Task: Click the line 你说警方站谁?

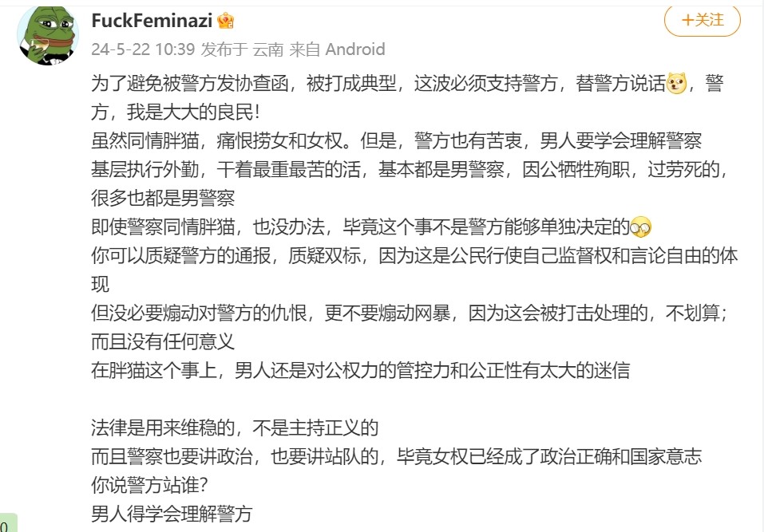Action: click(x=150, y=485)
